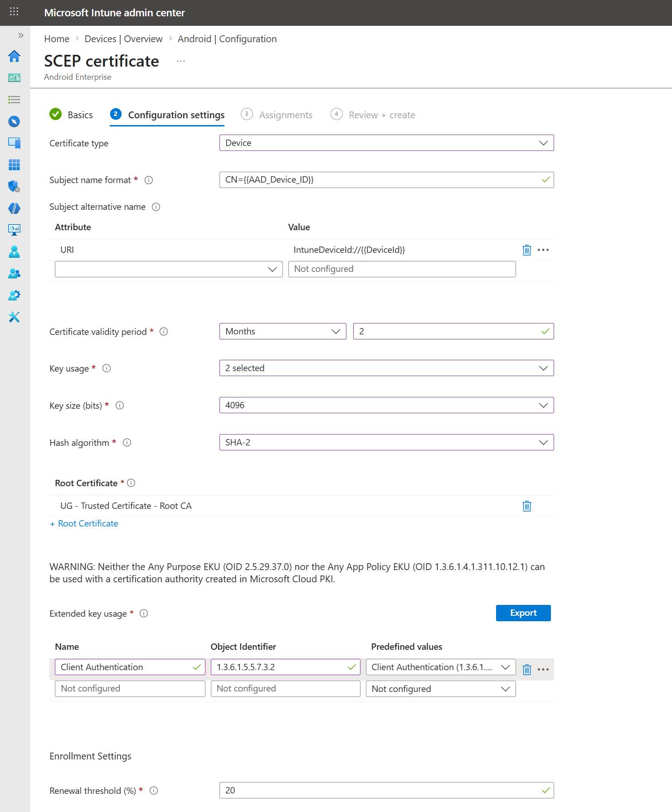The image size is (672, 812).
Task: Open the empty SAN Attribute dropdown
Action: 169,269
